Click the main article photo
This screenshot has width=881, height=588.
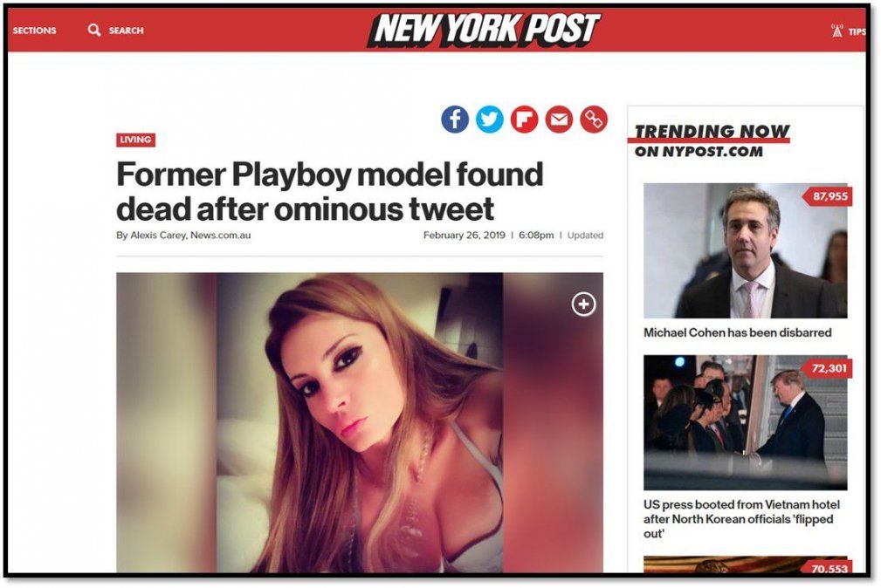[x=360, y=422]
